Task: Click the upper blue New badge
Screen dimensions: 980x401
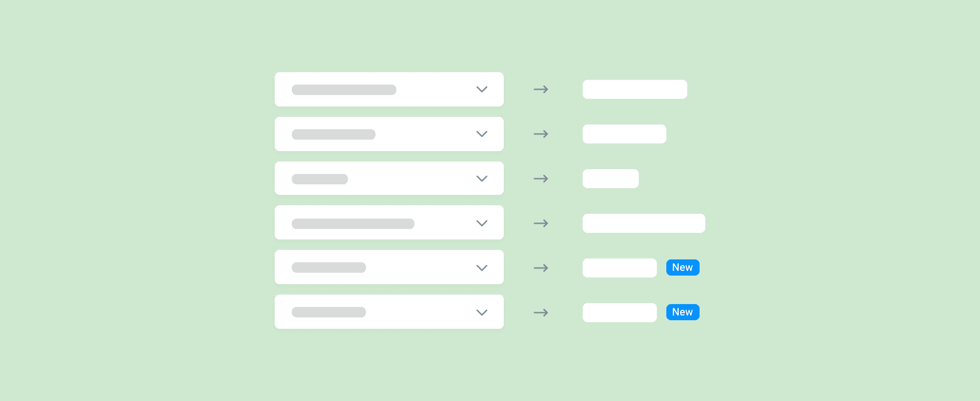Action: pos(682,267)
